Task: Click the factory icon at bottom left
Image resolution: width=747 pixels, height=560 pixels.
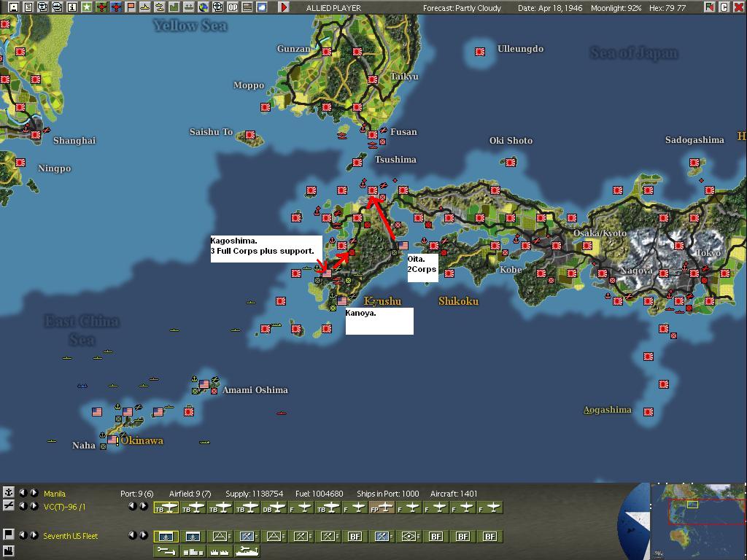Action: point(8,551)
